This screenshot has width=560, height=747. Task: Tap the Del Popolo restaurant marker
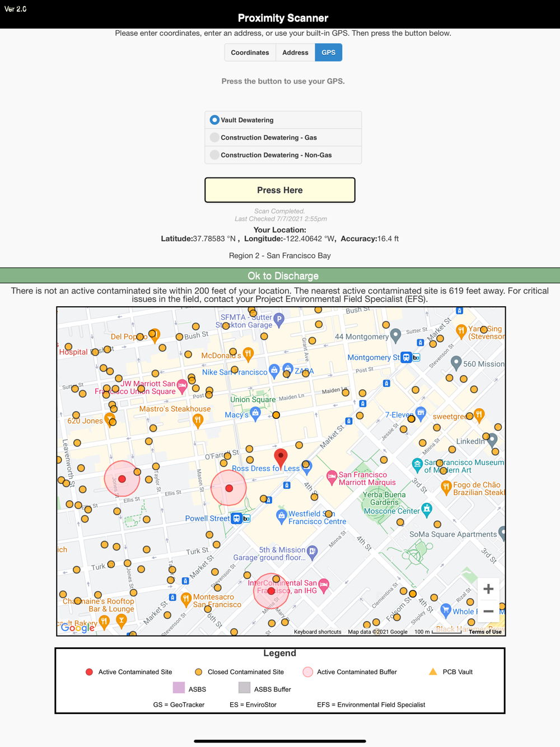(155, 335)
